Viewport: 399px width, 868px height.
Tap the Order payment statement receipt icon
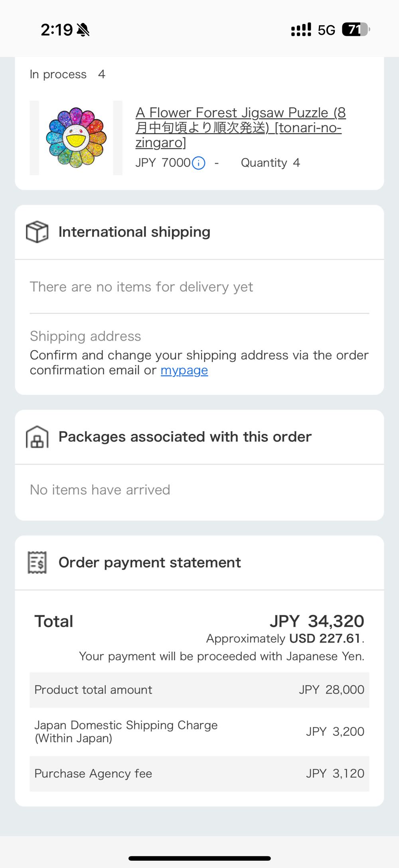pyautogui.click(x=37, y=562)
